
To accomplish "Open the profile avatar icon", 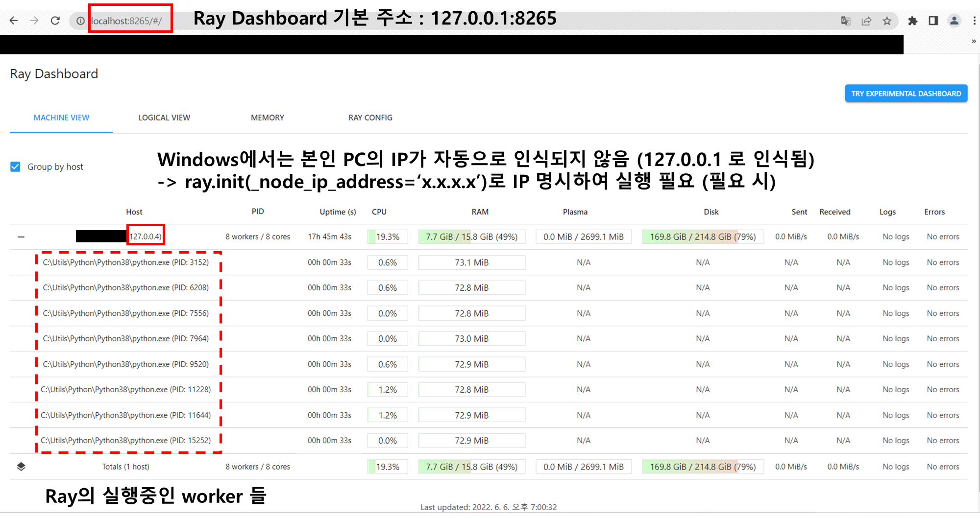I will click(954, 21).
